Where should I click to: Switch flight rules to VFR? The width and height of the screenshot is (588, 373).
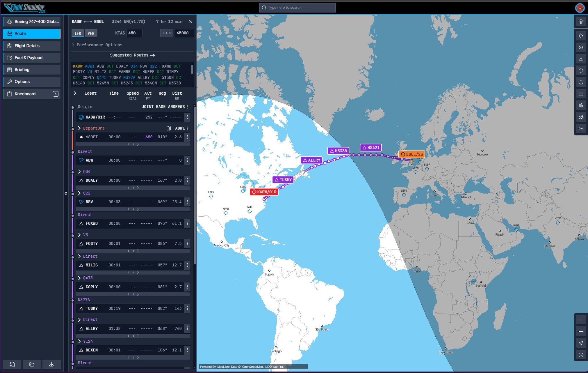coord(91,33)
